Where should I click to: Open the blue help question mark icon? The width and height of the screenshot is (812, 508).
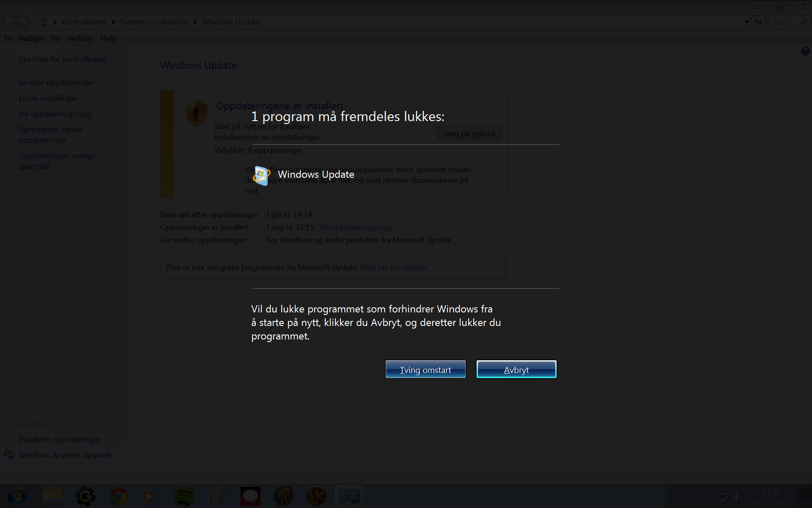click(805, 51)
